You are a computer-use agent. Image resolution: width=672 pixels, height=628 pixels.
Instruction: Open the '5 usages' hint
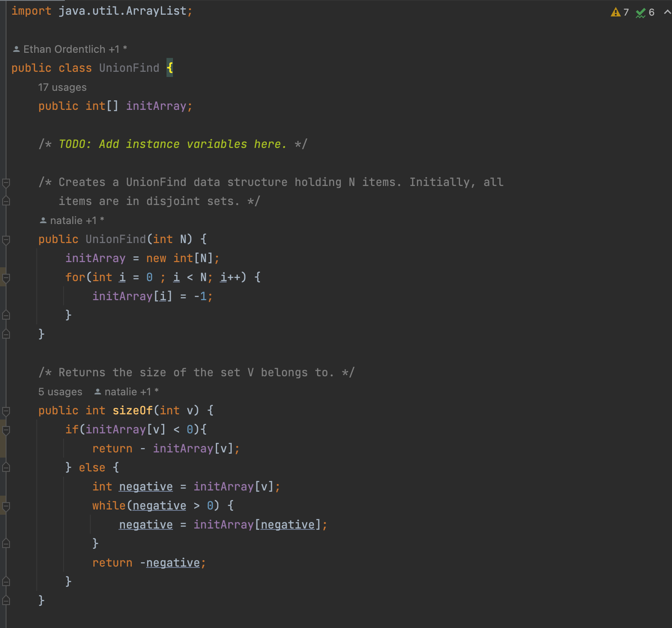point(60,392)
